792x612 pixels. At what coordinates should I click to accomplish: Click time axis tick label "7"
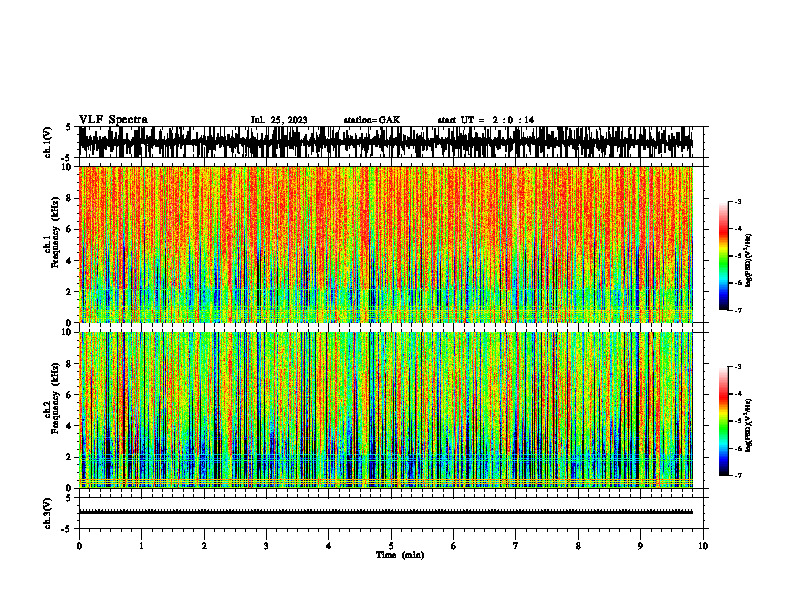tap(516, 546)
